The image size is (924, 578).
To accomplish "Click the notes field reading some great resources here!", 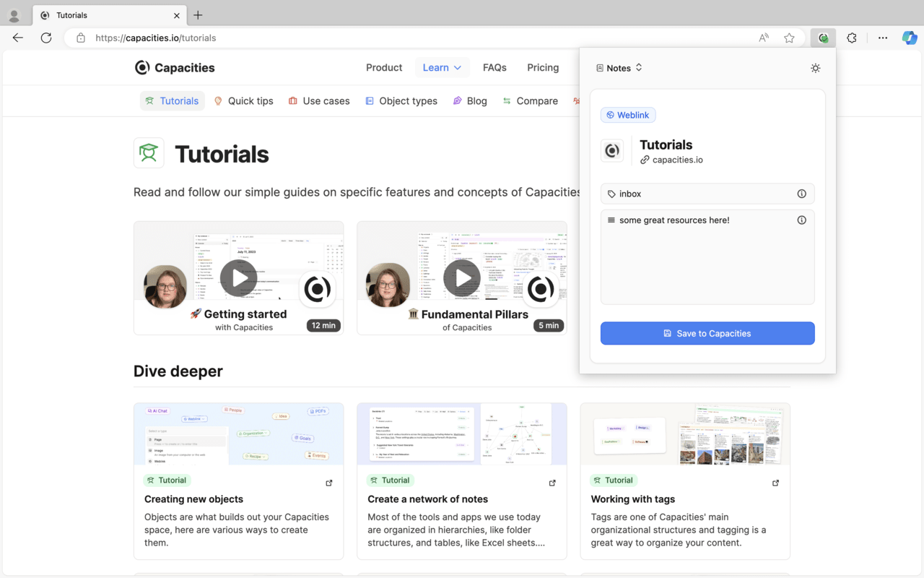I will pos(707,257).
